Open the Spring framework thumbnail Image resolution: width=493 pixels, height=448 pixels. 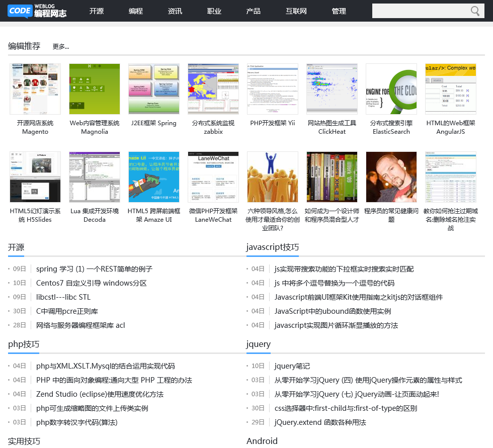(x=154, y=89)
